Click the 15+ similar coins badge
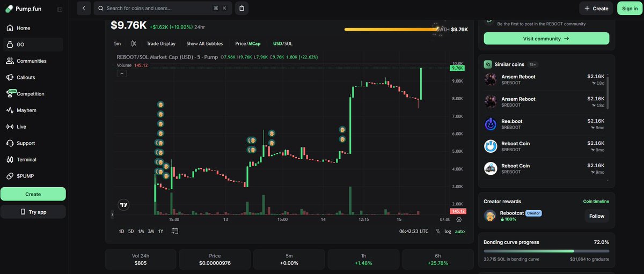This screenshot has height=274, width=644. [533, 64]
